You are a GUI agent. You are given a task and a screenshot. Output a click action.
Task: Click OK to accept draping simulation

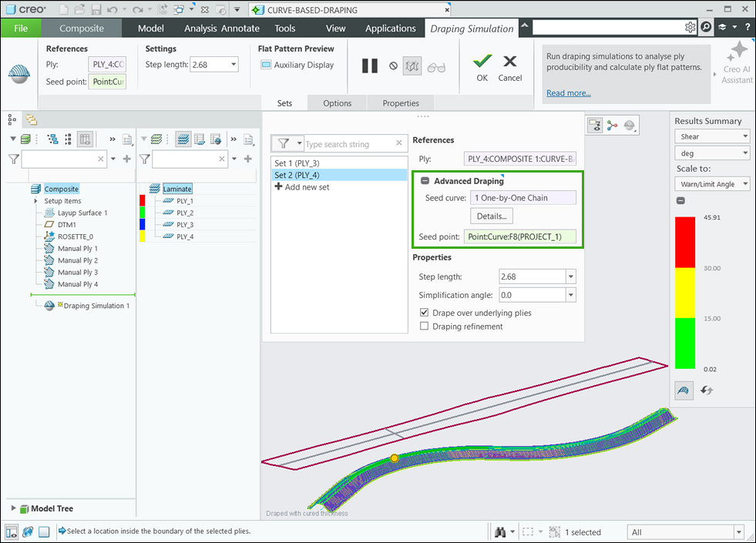point(482,68)
